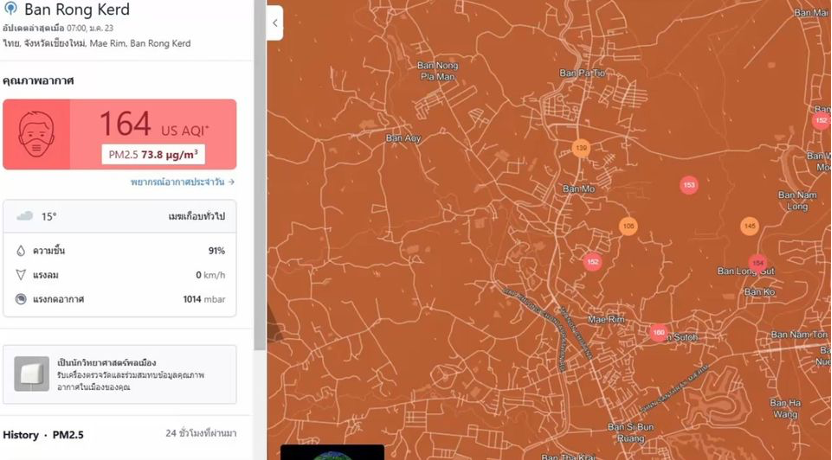Select the History PM2.5 section header
Viewport: 832px width, 460px height.
click(43, 435)
